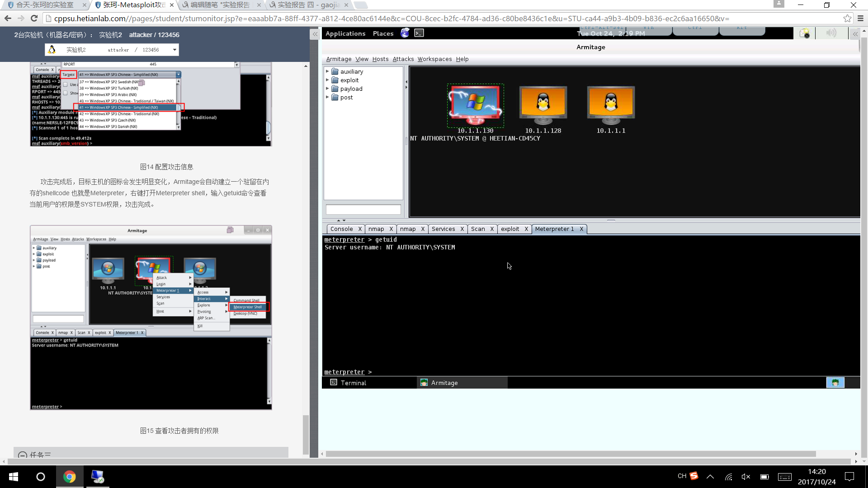This screenshot has height=488, width=868.
Task: Select the Linux host icon 10.1.1.128
Action: tap(543, 106)
